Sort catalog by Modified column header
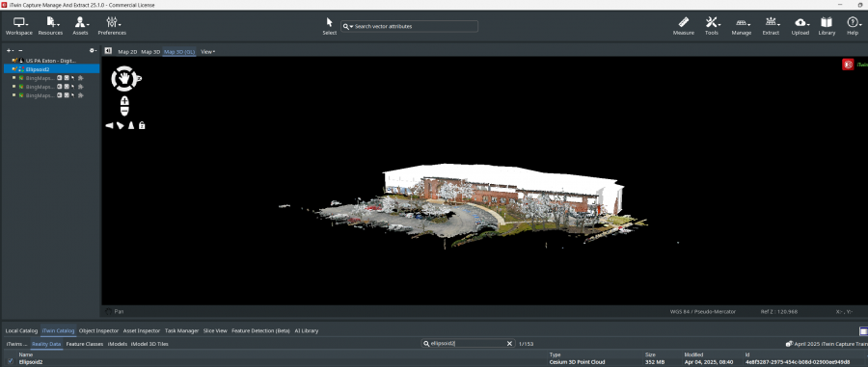The image size is (868, 367). (x=693, y=354)
